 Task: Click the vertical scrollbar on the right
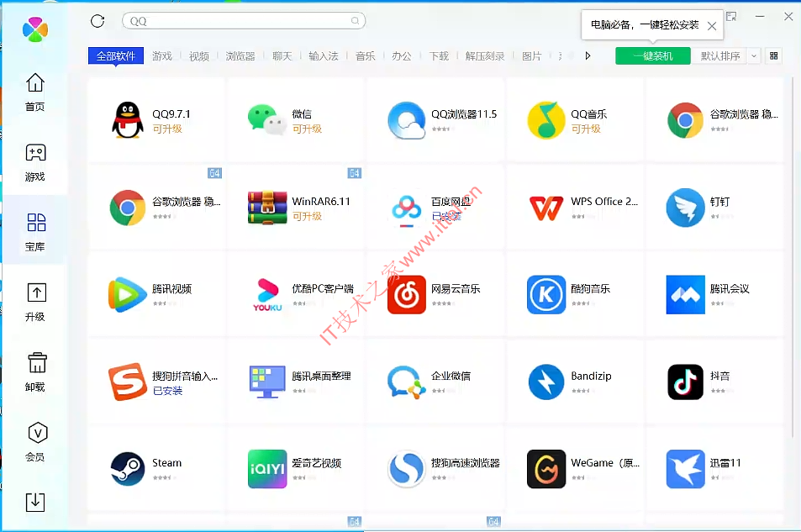(793, 255)
